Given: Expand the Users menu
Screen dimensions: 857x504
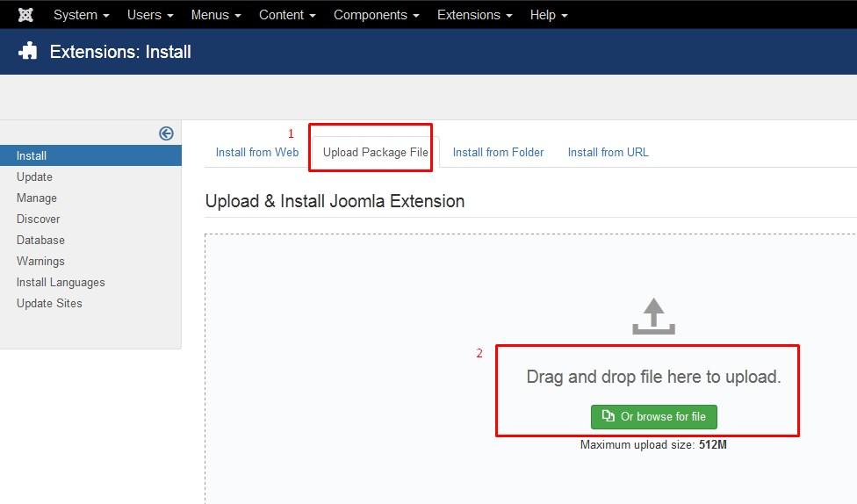Looking at the screenshot, I should click(x=150, y=15).
